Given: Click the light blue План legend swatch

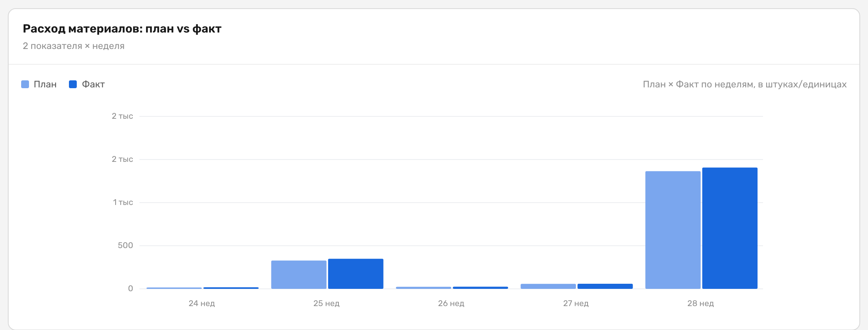Looking at the screenshot, I should pyautogui.click(x=25, y=84).
